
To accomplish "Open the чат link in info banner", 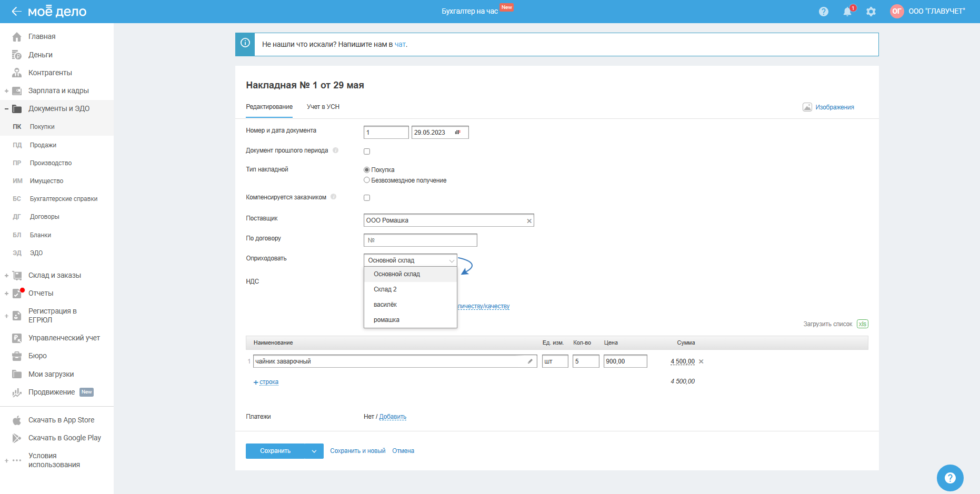I will click(400, 44).
